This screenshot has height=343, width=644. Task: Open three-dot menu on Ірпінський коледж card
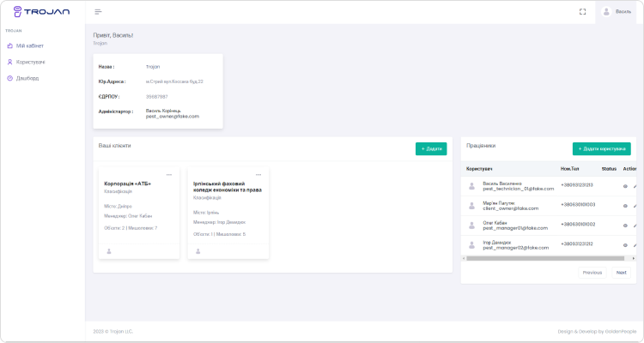(x=258, y=174)
